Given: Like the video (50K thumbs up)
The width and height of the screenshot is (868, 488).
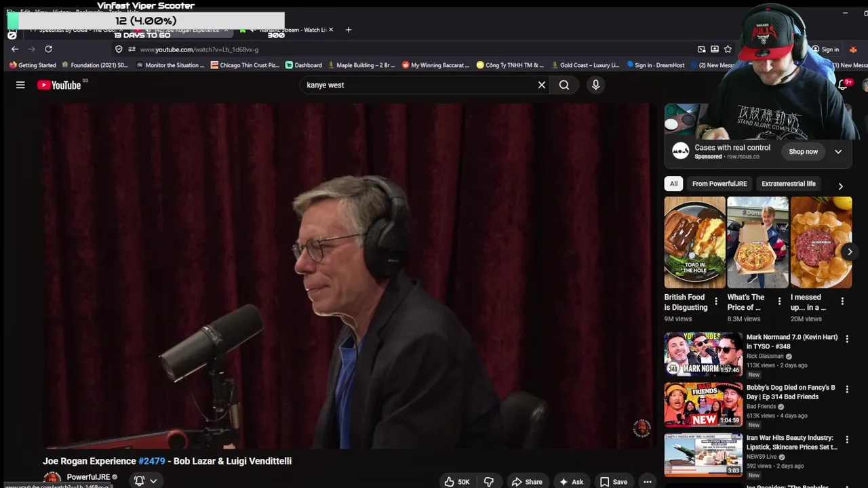Looking at the screenshot, I should (x=457, y=482).
